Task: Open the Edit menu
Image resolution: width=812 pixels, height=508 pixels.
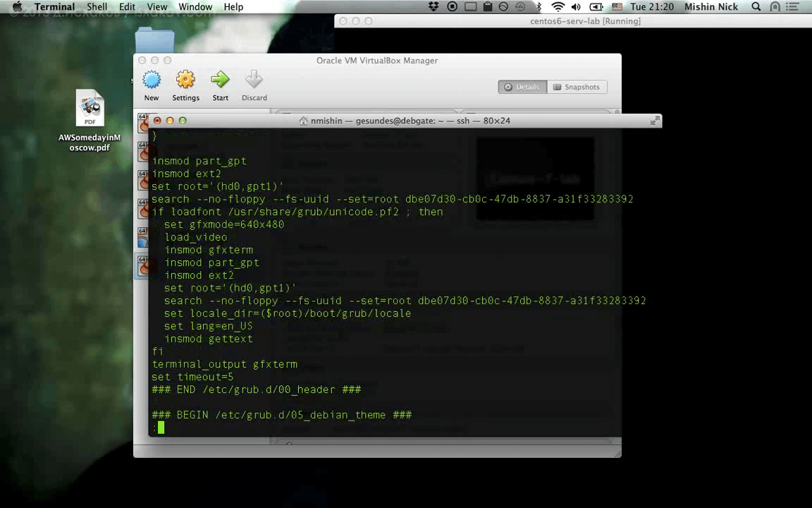Action: tap(127, 7)
